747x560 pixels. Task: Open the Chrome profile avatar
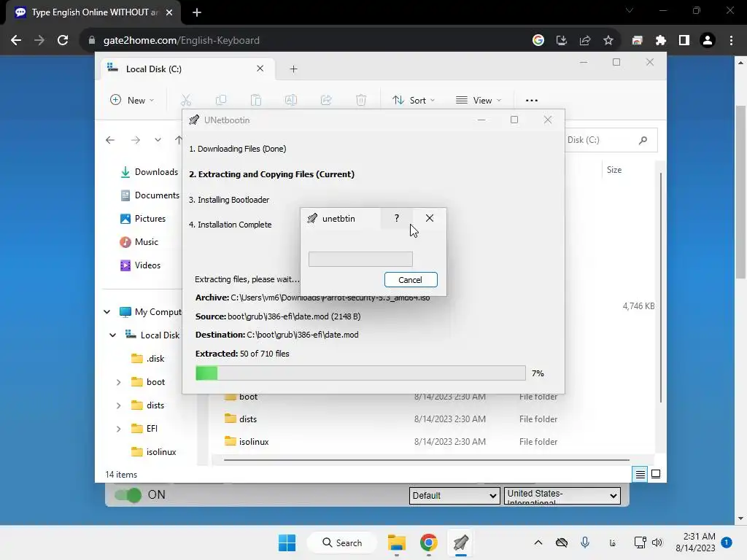pos(708,41)
